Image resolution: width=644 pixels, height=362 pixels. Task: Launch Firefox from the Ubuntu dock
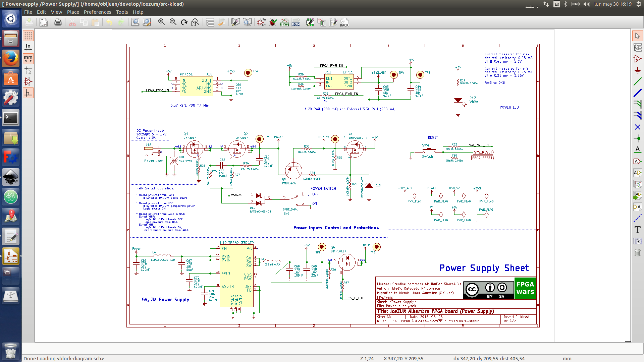[x=11, y=58]
